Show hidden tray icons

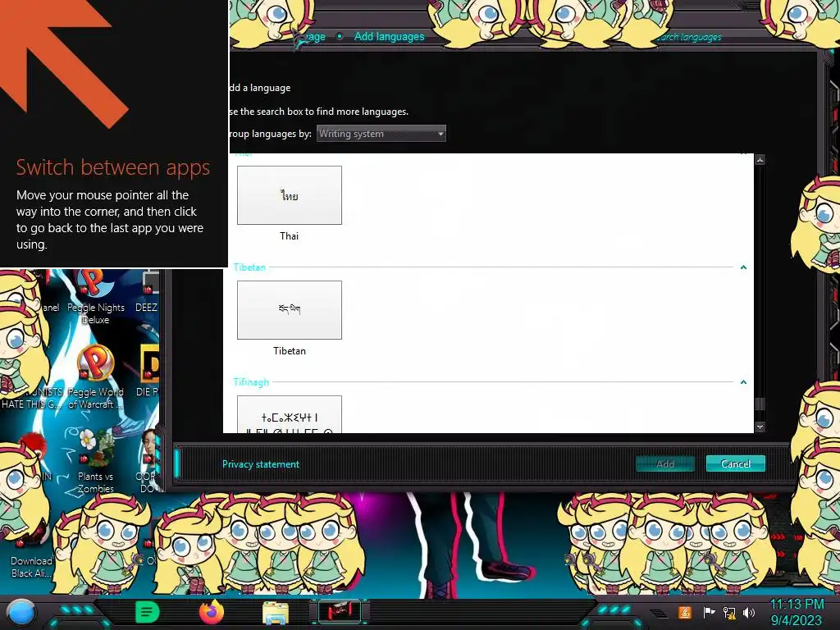[659, 614]
